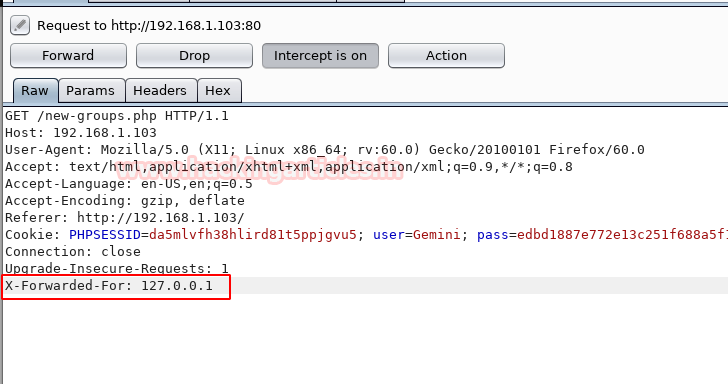Viewport: 728px width, 384px height.
Task: Click the Request to http://192.168.1.103:80 label
Action: [149, 26]
